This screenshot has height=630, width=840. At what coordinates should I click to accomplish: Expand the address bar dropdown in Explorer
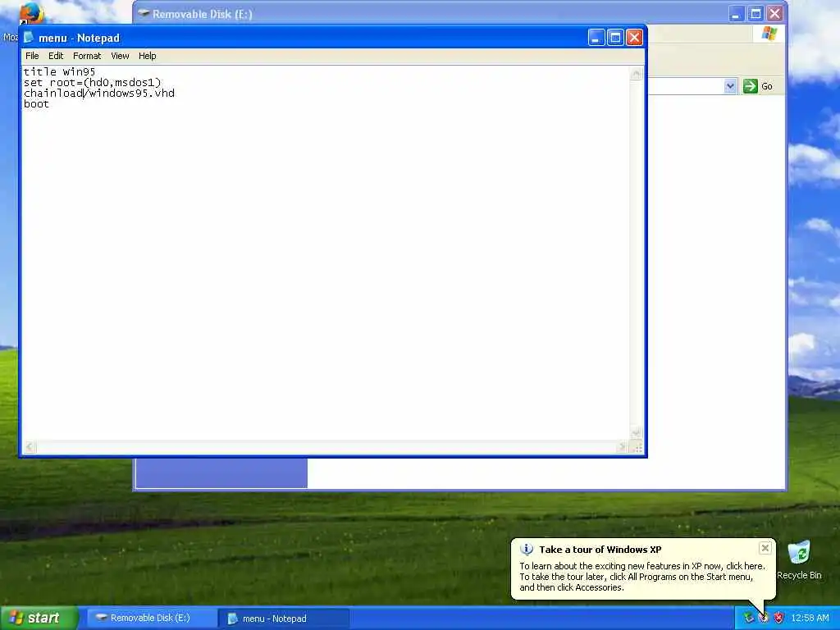point(730,86)
